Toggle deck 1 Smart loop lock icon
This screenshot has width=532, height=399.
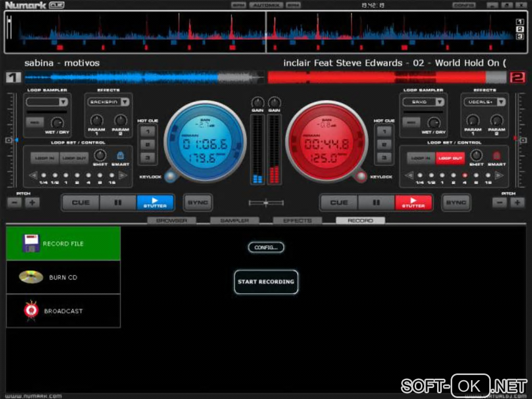coord(120,156)
